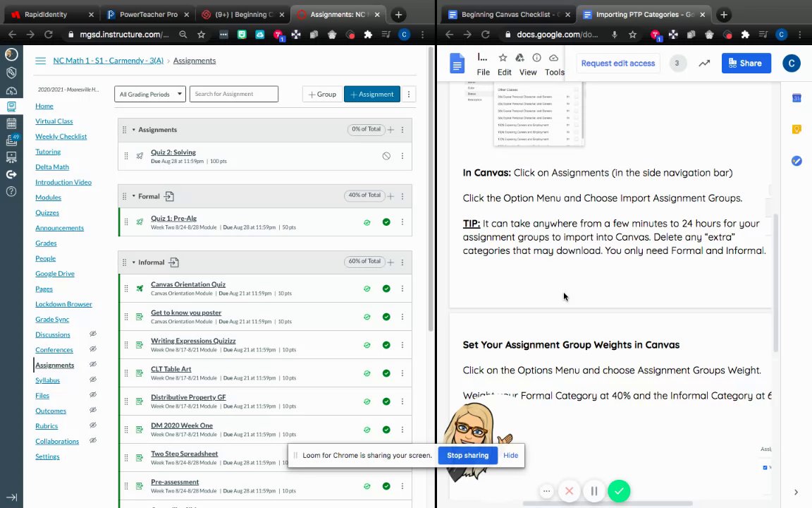Viewport: 812px width, 508px height.
Task: Toggle publish status of Pre-assessment
Action: [x=386, y=485]
